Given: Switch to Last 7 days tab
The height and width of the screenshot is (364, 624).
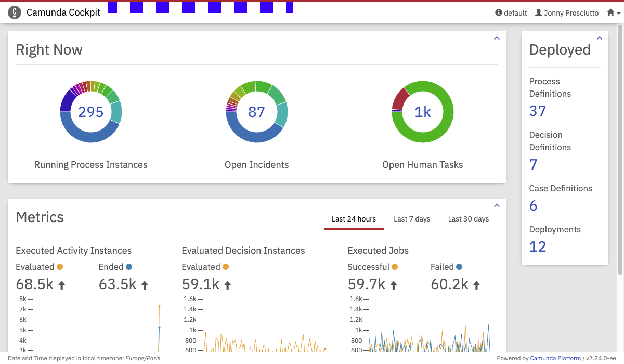Looking at the screenshot, I should (x=412, y=219).
